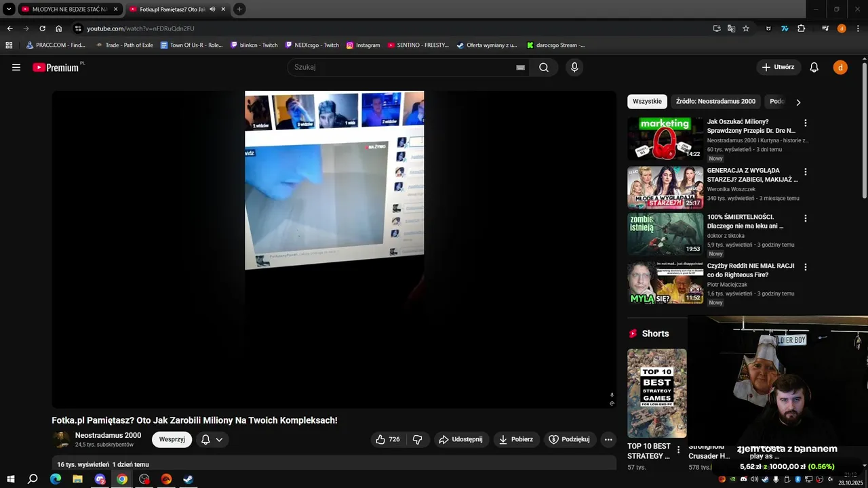Open the TOP 10 BEST STRATEGY GAMES short
Image resolution: width=868 pixels, height=488 pixels.
tap(656, 393)
